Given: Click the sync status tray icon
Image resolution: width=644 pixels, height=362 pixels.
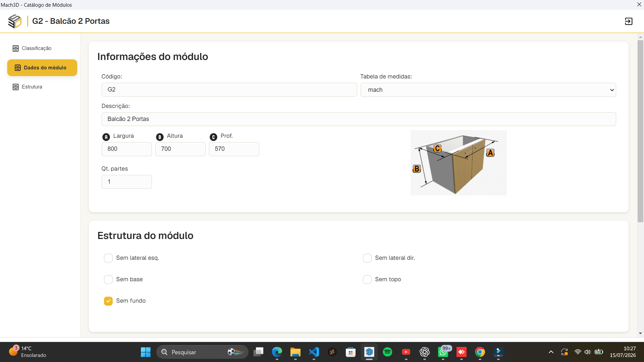Looking at the screenshot, I should (x=565, y=352).
